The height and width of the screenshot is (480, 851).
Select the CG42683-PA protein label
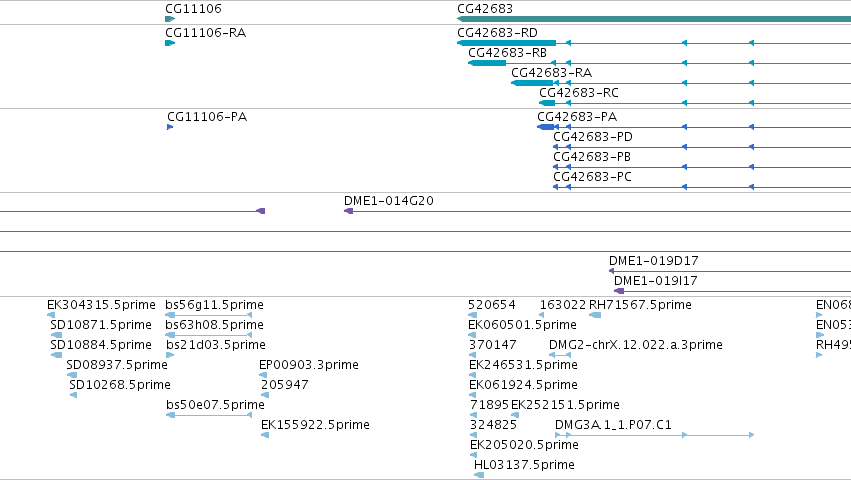pyautogui.click(x=577, y=117)
